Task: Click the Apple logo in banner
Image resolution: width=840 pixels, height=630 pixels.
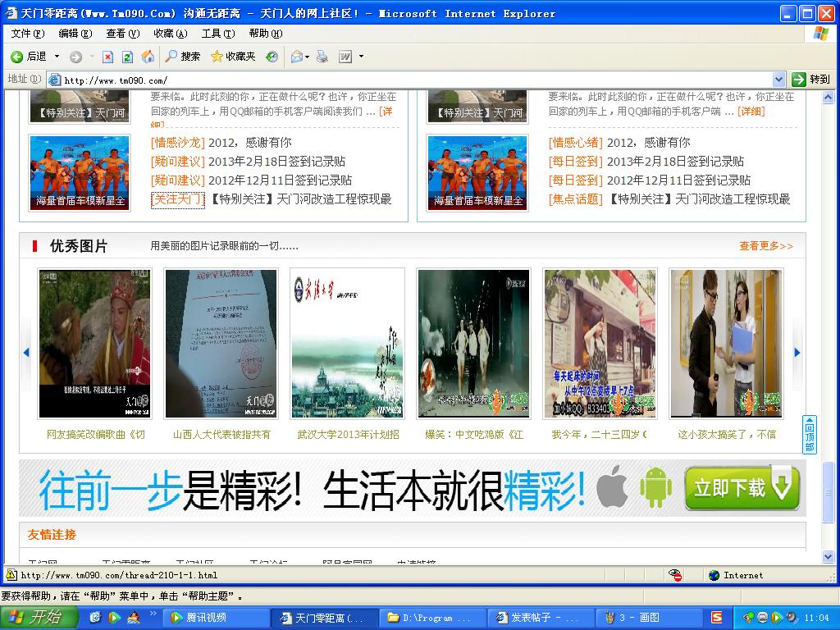Action: click(611, 488)
